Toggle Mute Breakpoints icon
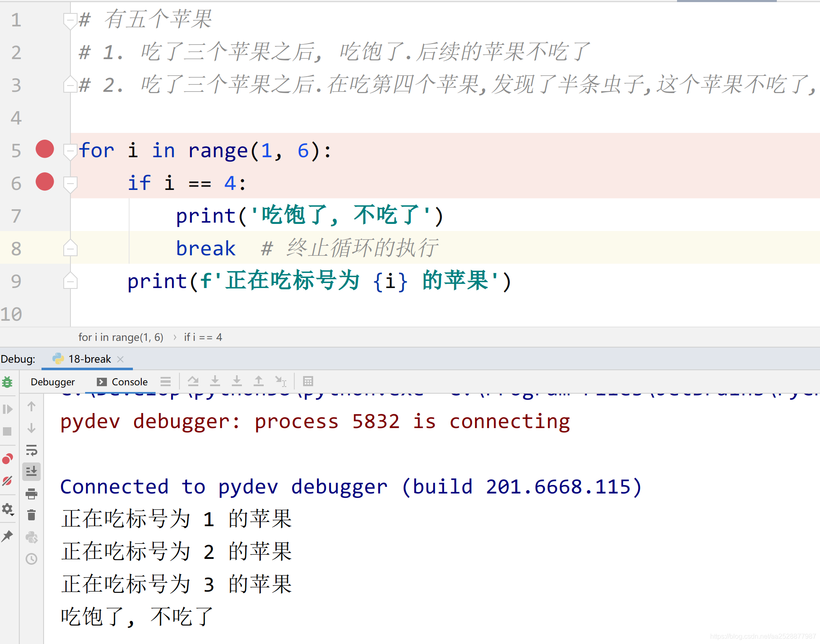 point(8,481)
